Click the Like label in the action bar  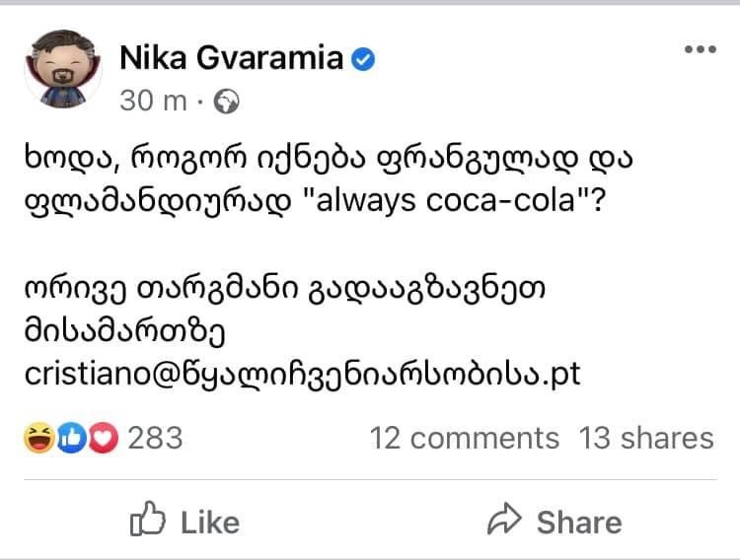pos(210,522)
